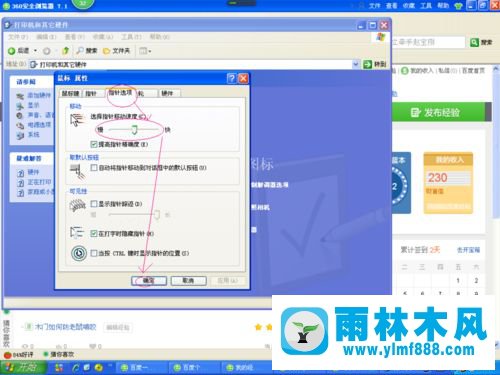Toggle 提高指针精确度 checkbox
The width and height of the screenshot is (500, 375).
94,144
